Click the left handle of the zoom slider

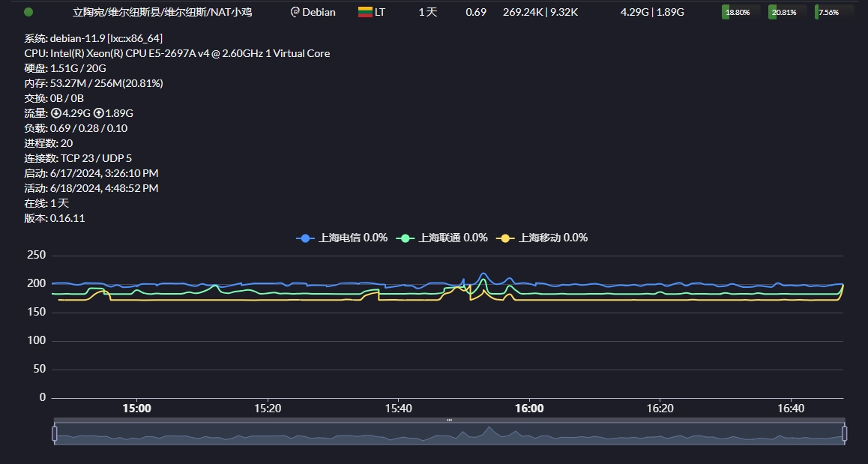point(54,433)
